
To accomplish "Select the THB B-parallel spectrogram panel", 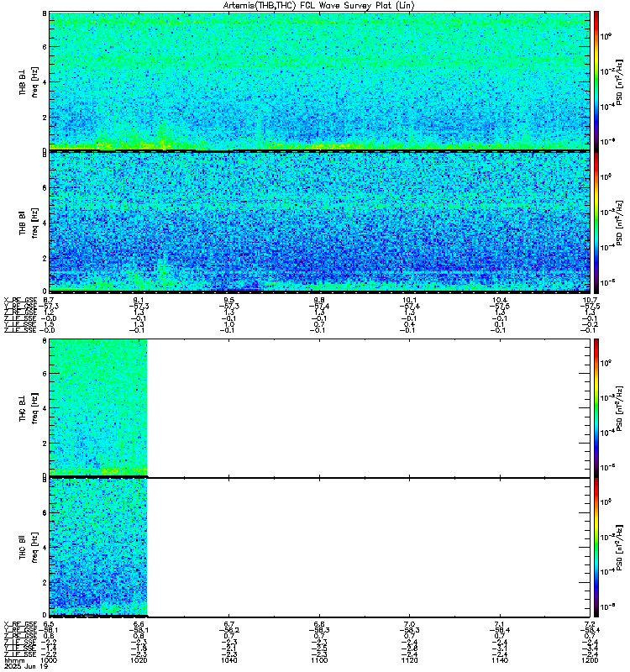I will (319, 222).
